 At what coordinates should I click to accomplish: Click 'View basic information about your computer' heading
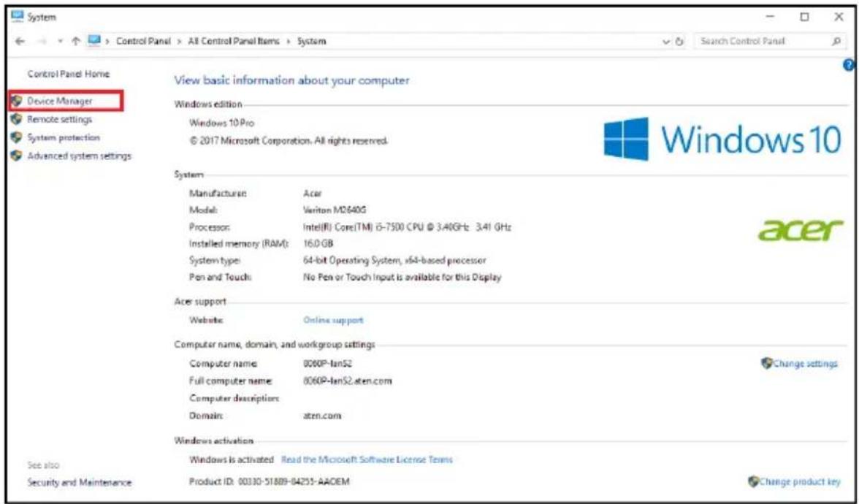coord(291,80)
